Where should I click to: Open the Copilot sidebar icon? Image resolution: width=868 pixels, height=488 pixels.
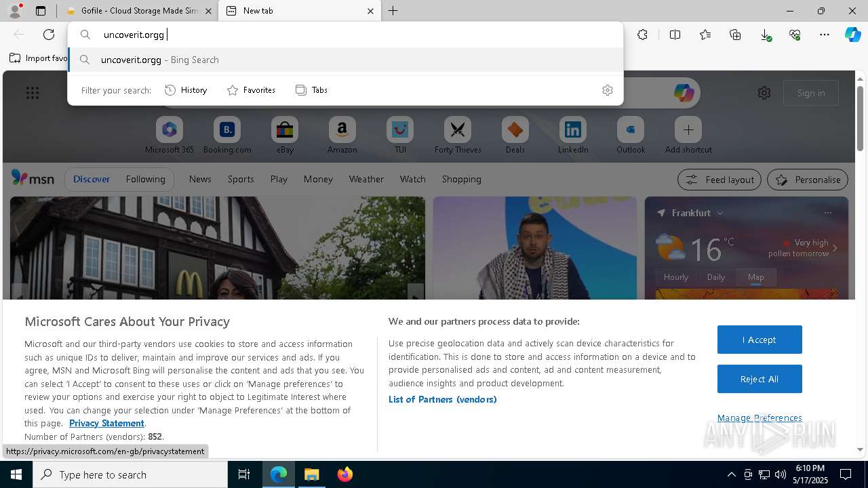pos(852,35)
